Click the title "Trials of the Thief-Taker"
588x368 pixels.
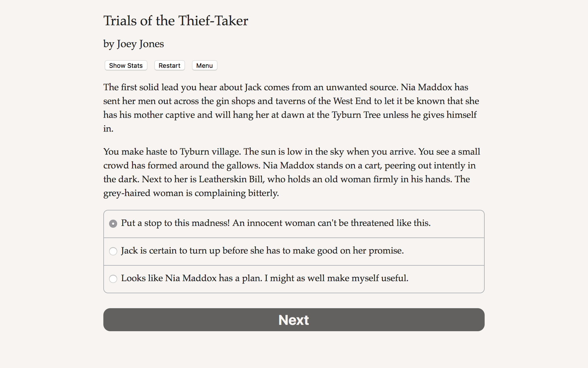pos(176,20)
